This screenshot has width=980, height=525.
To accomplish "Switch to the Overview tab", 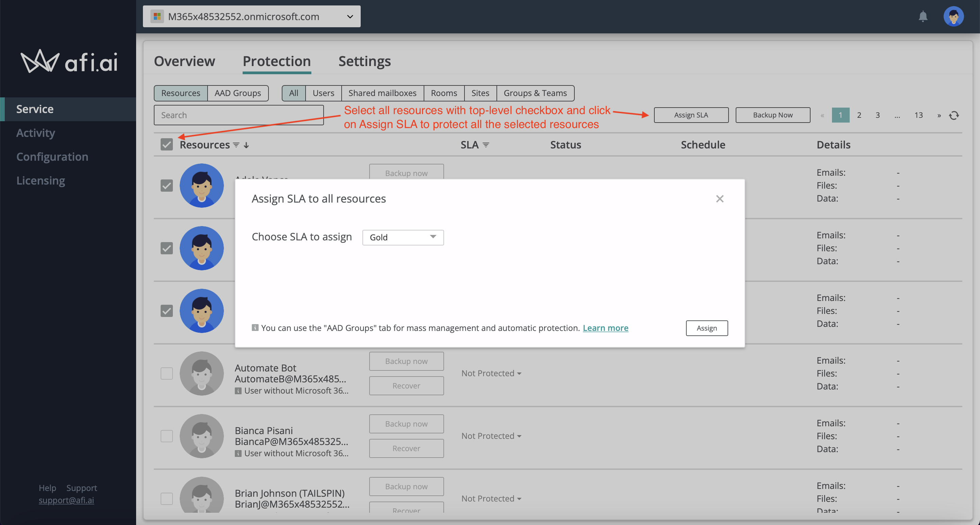I will (x=184, y=61).
